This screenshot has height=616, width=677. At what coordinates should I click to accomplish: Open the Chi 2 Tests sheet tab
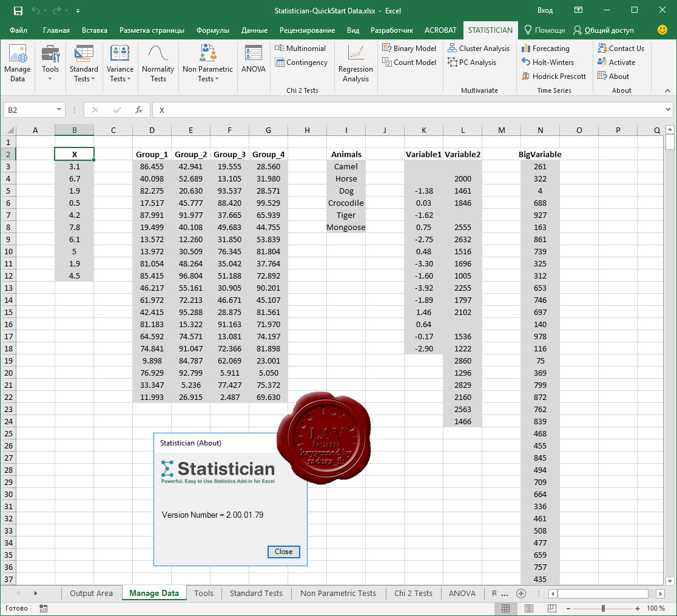[x=413, y=594]
